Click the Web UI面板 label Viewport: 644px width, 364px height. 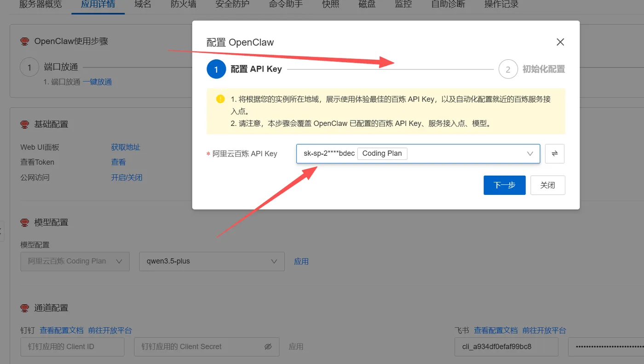(40, 148)
